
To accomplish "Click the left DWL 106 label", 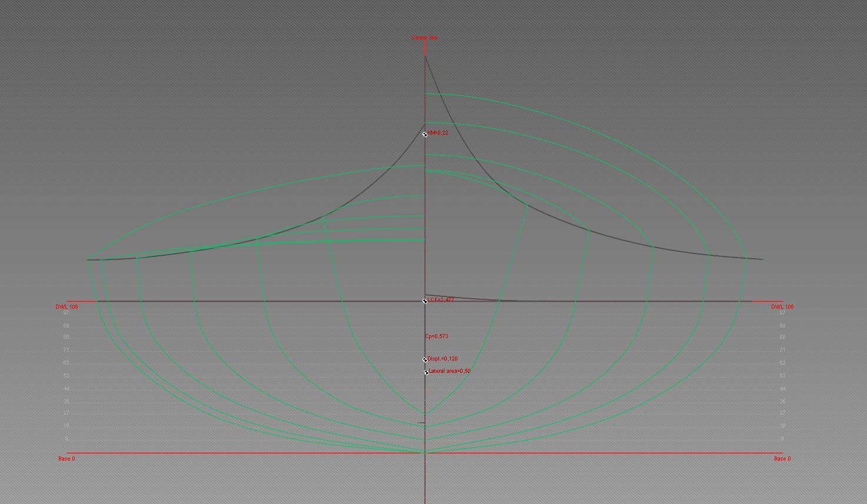I will 67,307.
